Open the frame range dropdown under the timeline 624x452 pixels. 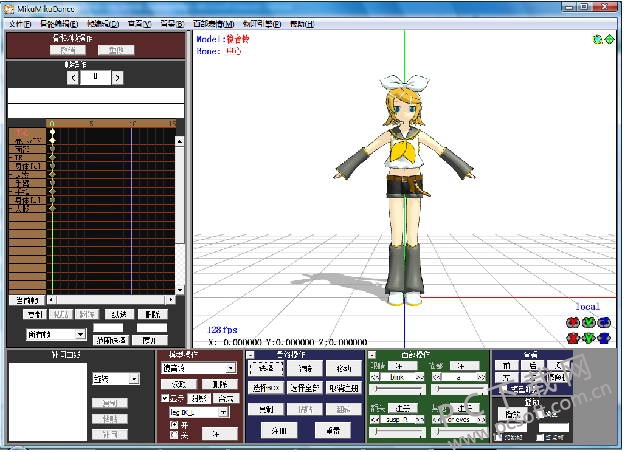(x=56, y=334)
